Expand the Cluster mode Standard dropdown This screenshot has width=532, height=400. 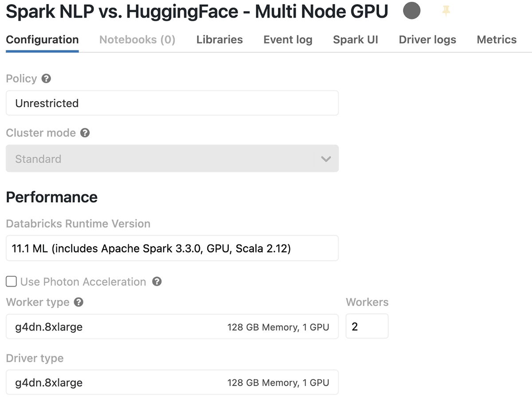click(326, 159)
